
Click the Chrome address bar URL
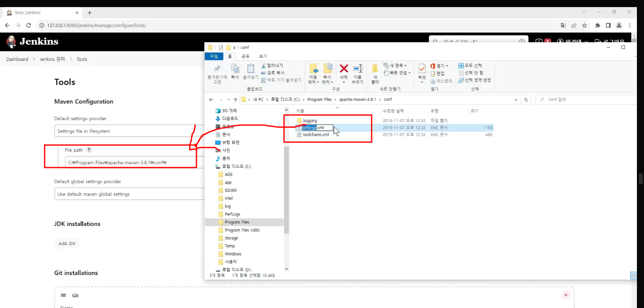[x=96, y=25]
